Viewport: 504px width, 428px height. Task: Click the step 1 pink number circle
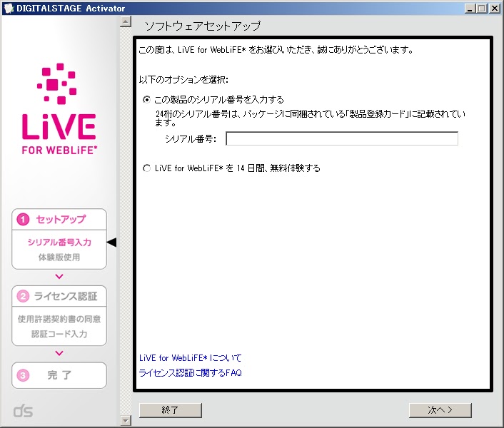pos(23,220)
